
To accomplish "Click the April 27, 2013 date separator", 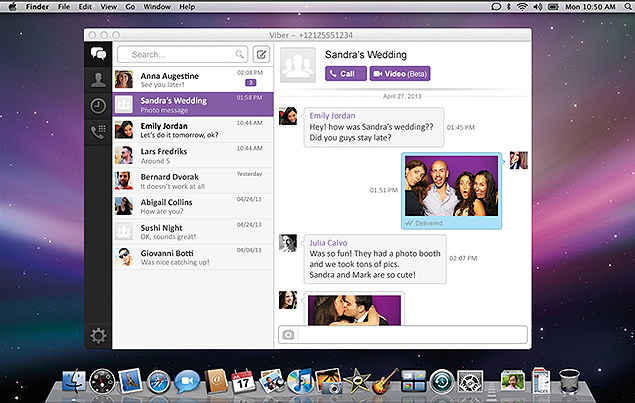I will [402, 96].
